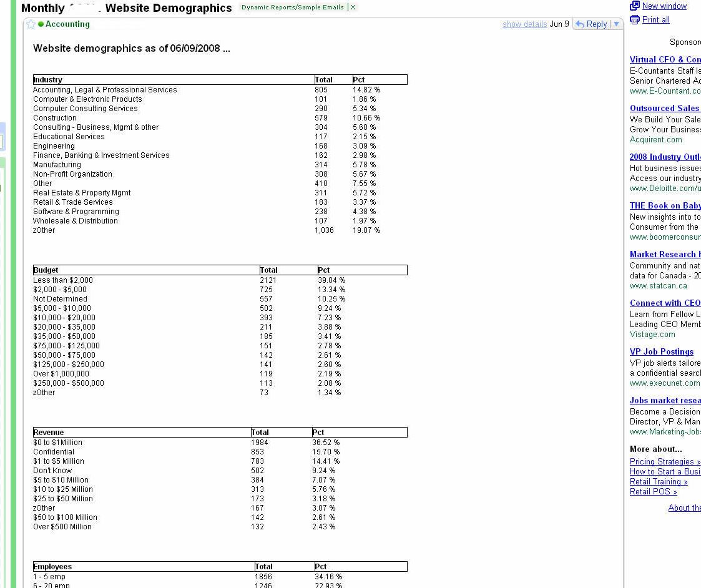
Task: Open the Outsourced Sales ad link
Action: click(x=665, y=108)
